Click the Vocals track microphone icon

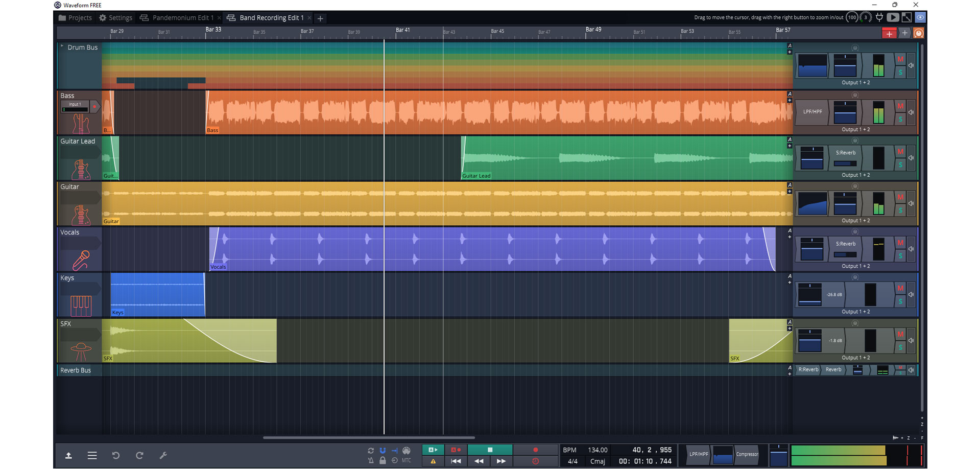click(81, 260)
